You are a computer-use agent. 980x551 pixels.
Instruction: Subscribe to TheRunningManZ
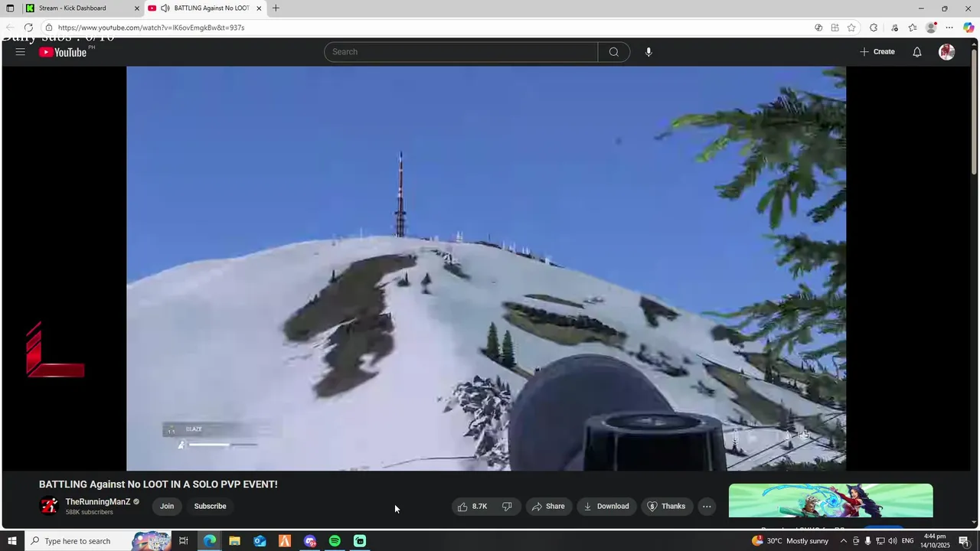(210, 506)
